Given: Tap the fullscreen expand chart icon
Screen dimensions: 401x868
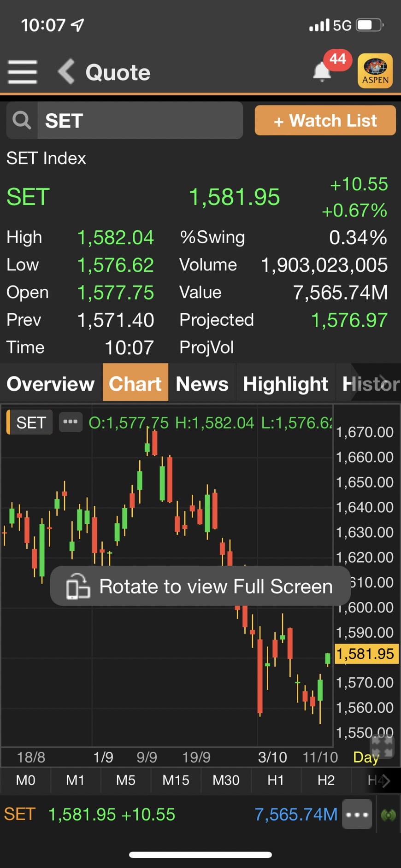Looking at the screenshot, I should [x=382, y=746].
